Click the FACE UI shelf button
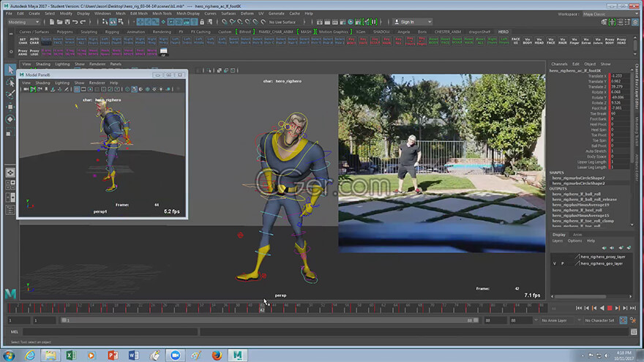Image resolution: width=644 pixels, height=362 pixels. 516,41
